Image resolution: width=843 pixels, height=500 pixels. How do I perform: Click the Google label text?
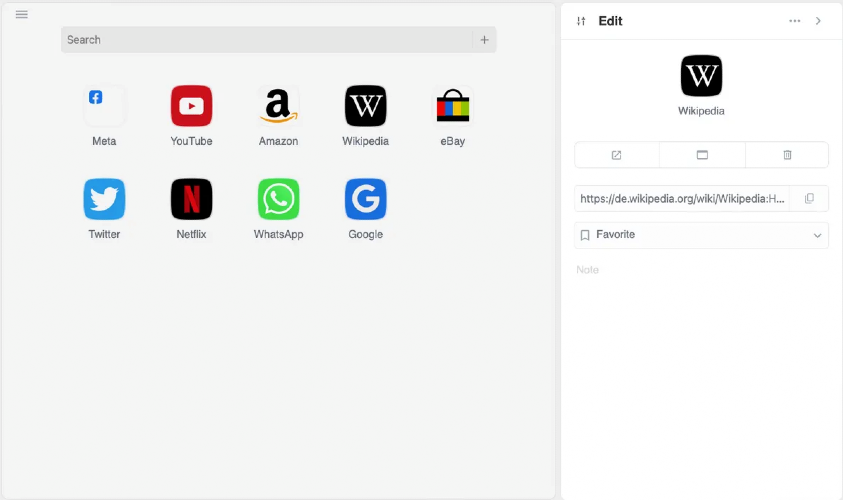point(366,234)
